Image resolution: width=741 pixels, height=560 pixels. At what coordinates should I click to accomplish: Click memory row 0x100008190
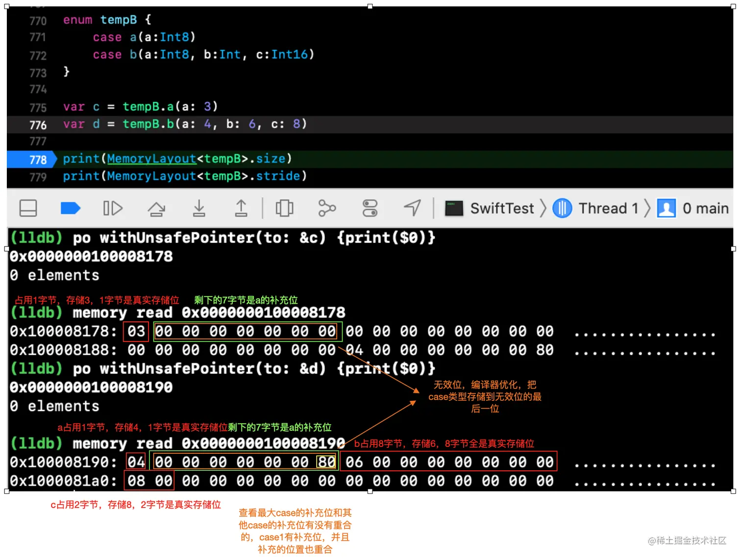(363, 463)
